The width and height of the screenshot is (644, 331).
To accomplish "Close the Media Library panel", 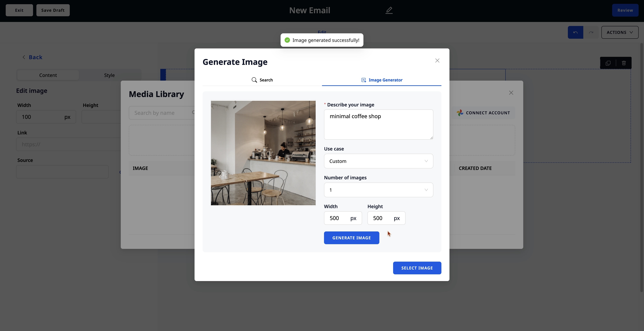I will [x=511, y=93].
